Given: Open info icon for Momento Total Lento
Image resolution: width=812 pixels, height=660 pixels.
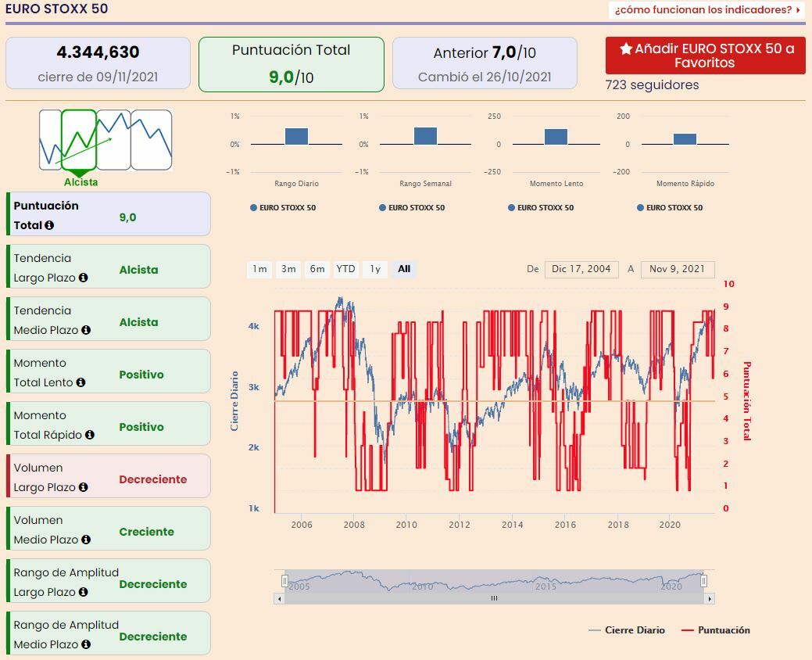Looking at the screenshot, I should tap(80, 382).
